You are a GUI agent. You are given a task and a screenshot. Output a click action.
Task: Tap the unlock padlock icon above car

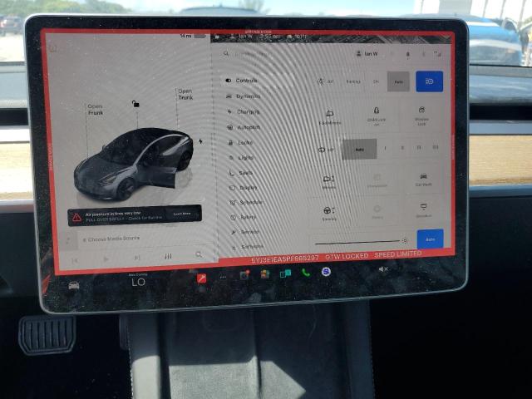(x=135, y=103)
